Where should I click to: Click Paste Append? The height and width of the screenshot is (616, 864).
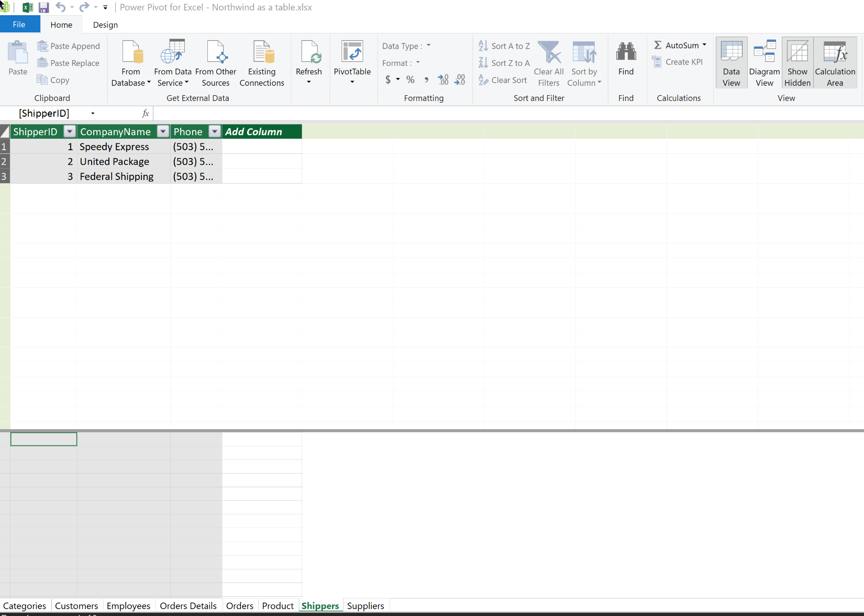pos(69,46)
